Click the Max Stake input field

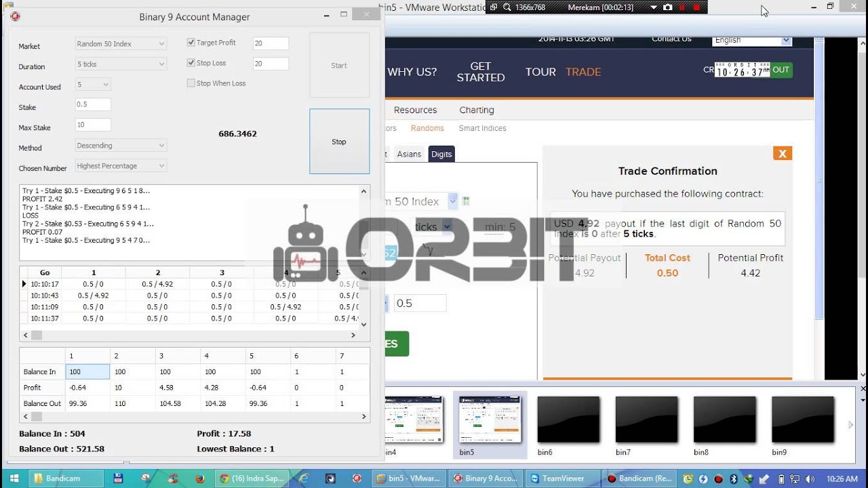pos(93,125)
